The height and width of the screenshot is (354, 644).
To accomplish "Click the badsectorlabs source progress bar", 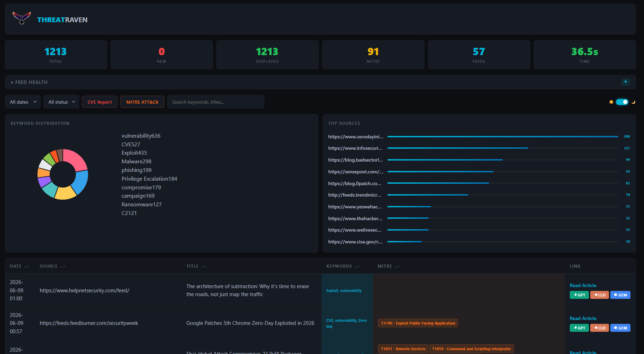I will click(x=503, y=160).
